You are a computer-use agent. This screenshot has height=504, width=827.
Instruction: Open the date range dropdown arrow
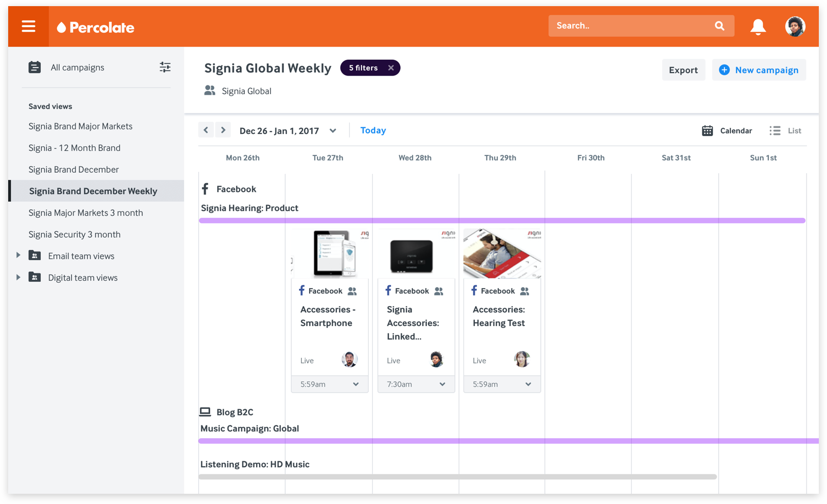tap(333, 131)
